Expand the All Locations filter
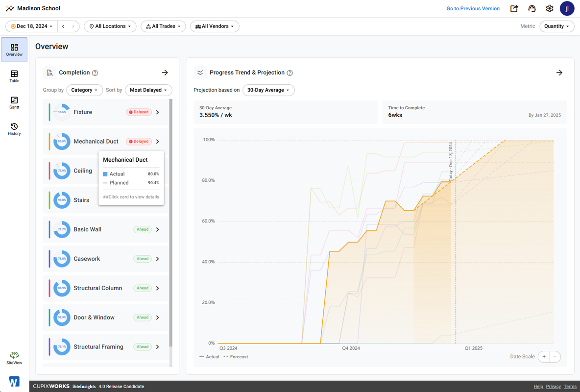The width and height of the screenshot is (580, 392). (x=110, y=26)
